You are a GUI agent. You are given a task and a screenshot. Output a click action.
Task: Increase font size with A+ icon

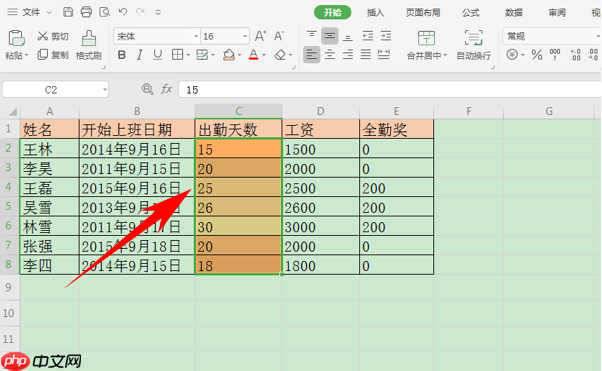coord(260,36)
